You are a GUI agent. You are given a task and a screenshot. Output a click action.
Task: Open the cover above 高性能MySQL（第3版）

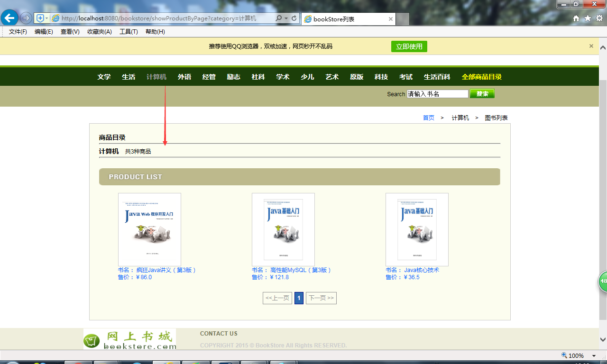[x=283, y=229]
